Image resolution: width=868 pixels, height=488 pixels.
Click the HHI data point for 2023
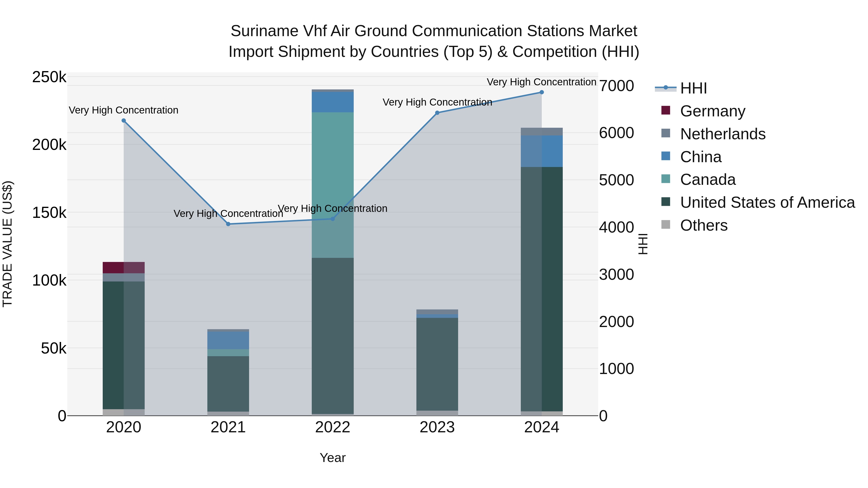point(437,113)
